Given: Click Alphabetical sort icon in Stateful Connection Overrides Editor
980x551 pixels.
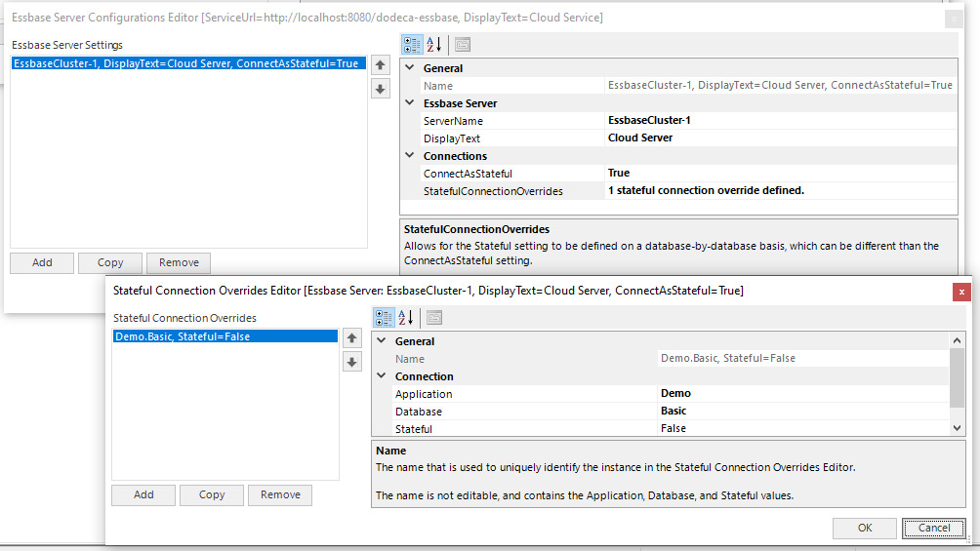Looking at the screenshot, I should click(406, 317).
